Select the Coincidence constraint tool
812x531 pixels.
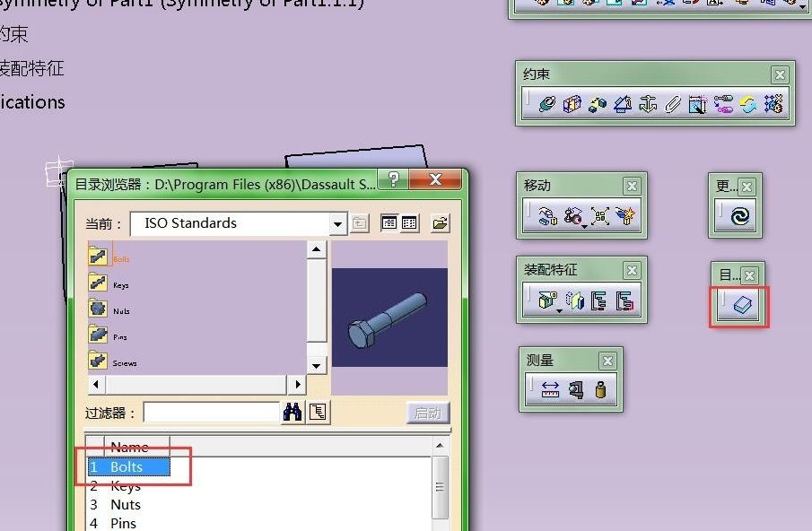[546, 103]
